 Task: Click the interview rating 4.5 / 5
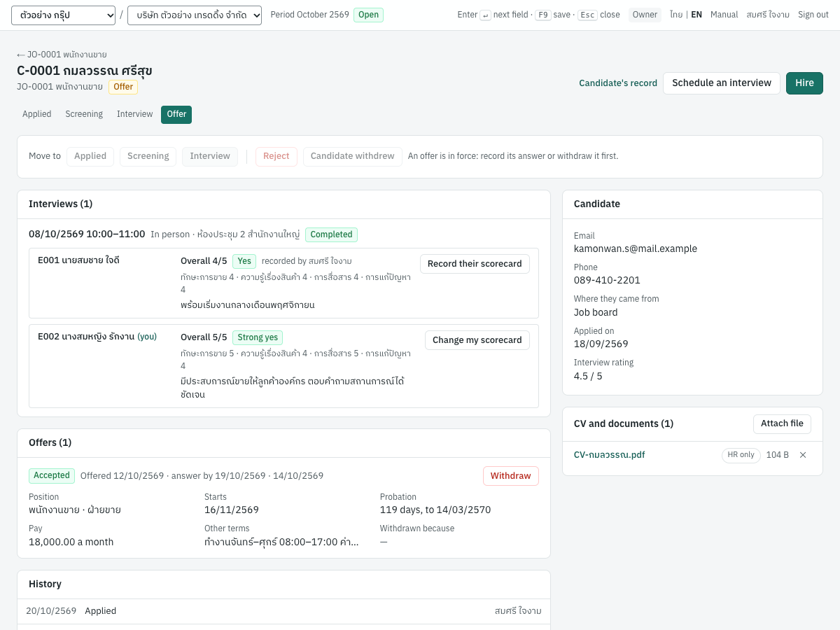[588, 376]
